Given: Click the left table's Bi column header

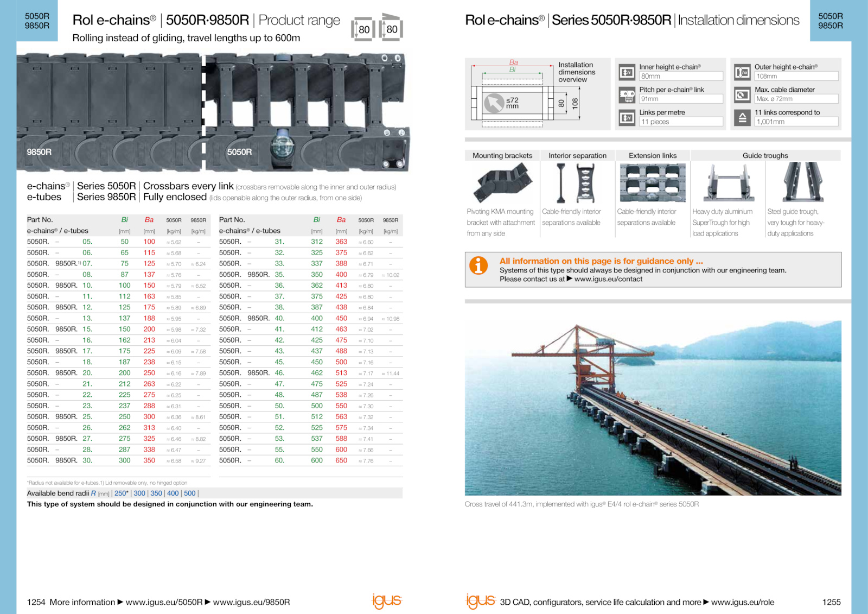Looking at the screenshot, I should pos(124,220).
